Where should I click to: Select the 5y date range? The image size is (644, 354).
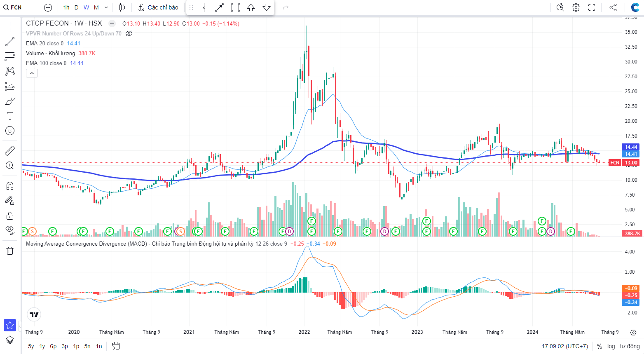tap(31, 346)
